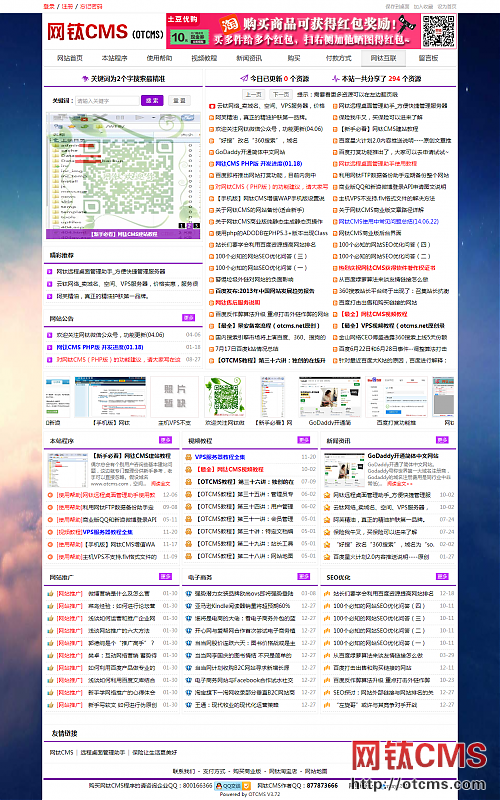Screen dimensions: 500x800
Task: Click the QR code in the header
Action: tap(438, 31)
